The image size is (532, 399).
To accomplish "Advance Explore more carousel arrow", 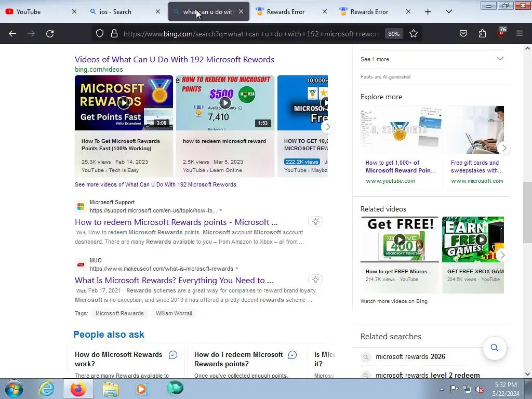I will point(504,148).
